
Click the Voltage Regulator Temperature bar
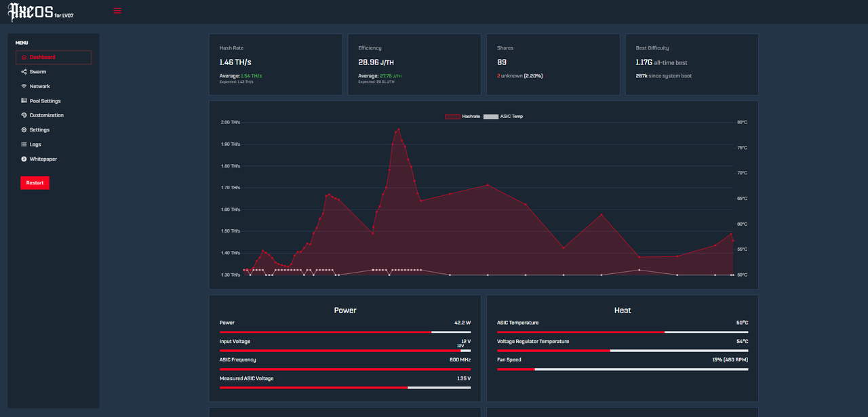pyautogui.click(x=623, y=351)
